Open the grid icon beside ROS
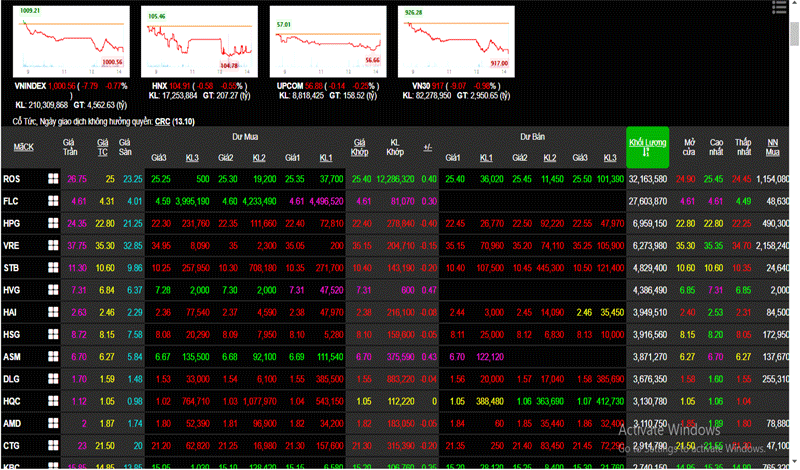 coord(53,179)
